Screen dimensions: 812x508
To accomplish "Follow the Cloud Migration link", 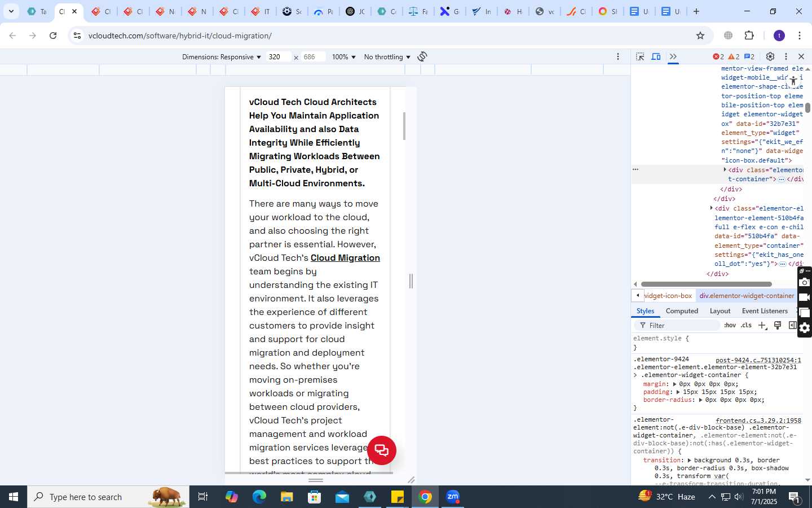I will tap(345, 258).
